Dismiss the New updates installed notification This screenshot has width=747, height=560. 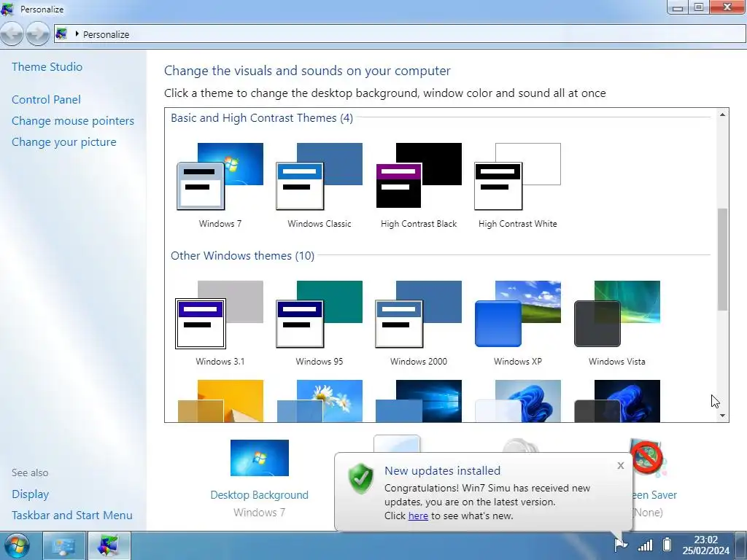(620, 466)
